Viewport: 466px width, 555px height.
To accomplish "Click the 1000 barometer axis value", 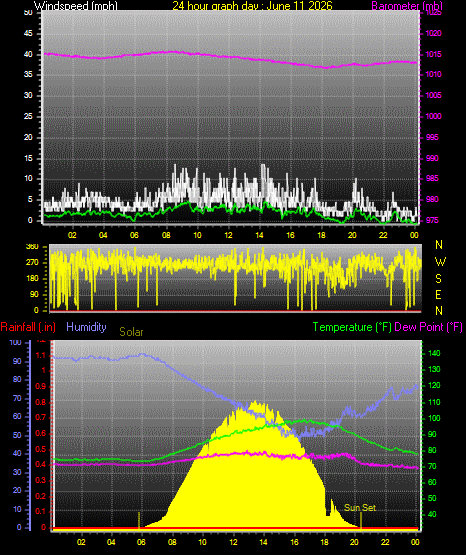I will coord(433,116).
